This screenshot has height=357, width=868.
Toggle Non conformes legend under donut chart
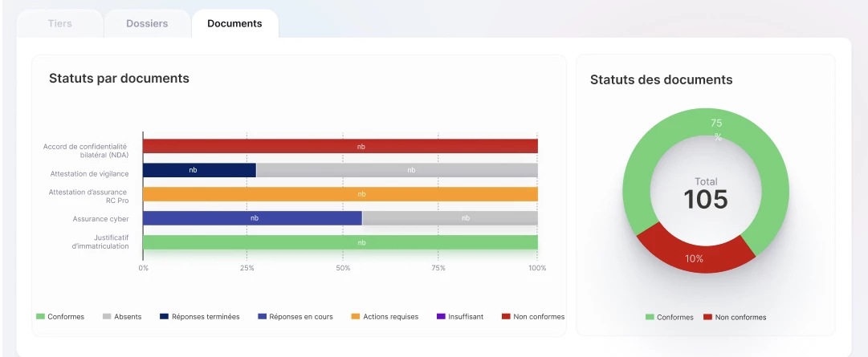(x=735, y=318)
